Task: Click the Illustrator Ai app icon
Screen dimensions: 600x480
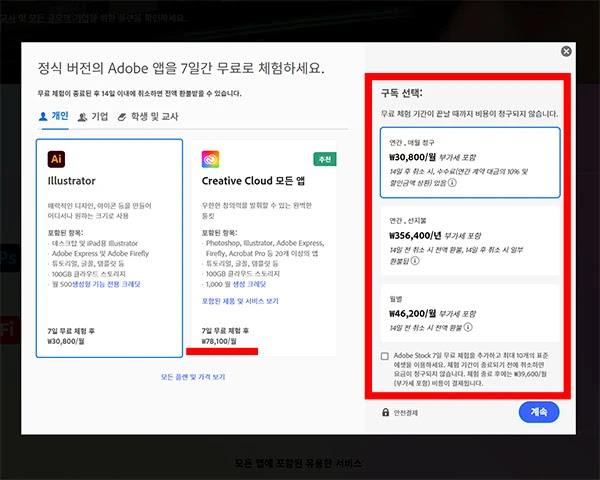Action: pos(56,159)
